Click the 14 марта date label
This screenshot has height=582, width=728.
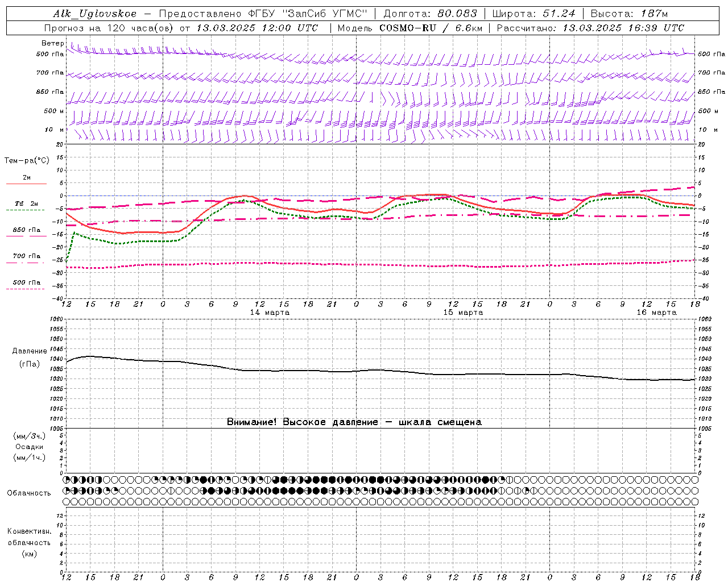[270, 313]
